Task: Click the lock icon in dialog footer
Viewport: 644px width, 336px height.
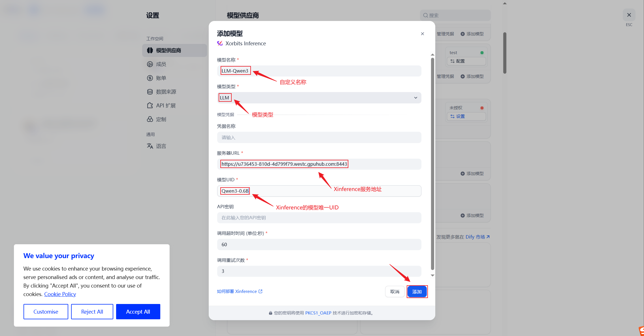Action: (270, 313)
